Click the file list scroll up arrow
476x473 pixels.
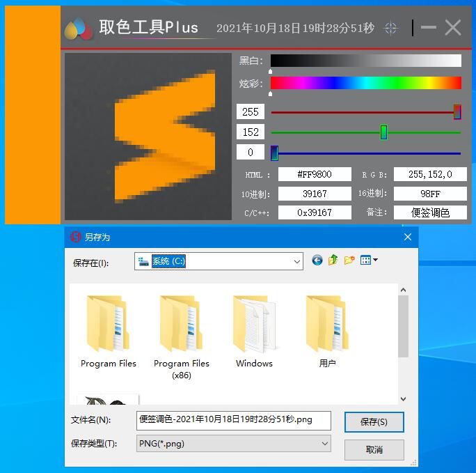coord(403,290)
